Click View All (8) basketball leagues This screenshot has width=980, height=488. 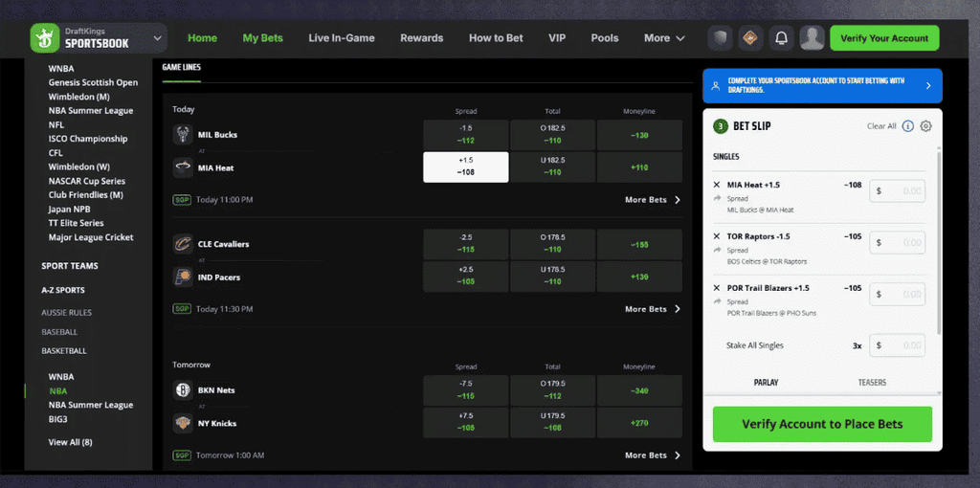tap(70, 442)
